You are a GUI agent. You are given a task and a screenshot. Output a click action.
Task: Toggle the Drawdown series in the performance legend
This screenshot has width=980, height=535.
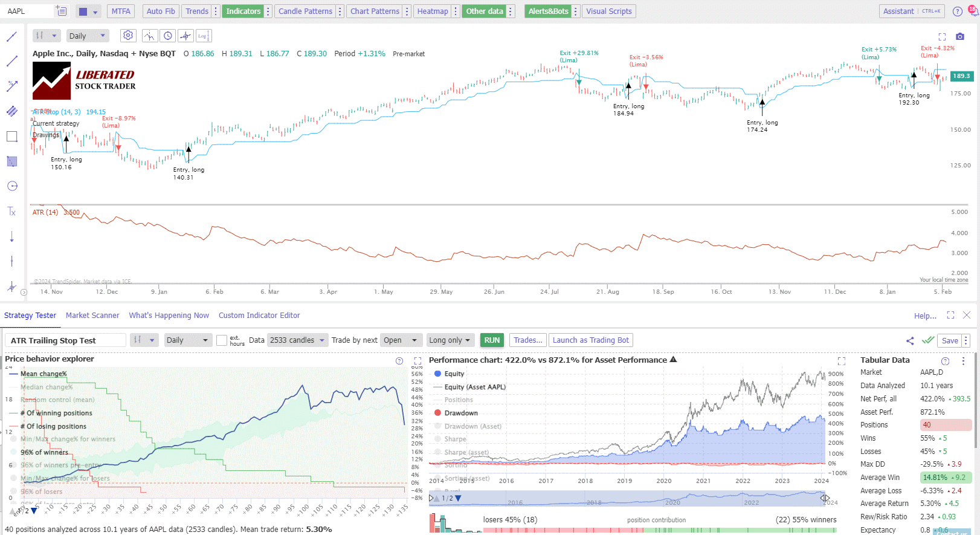coord(456,413)
